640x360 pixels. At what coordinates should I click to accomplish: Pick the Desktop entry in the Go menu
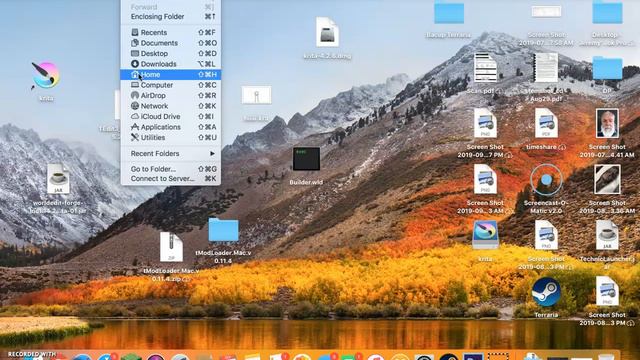tap(171, 53)
